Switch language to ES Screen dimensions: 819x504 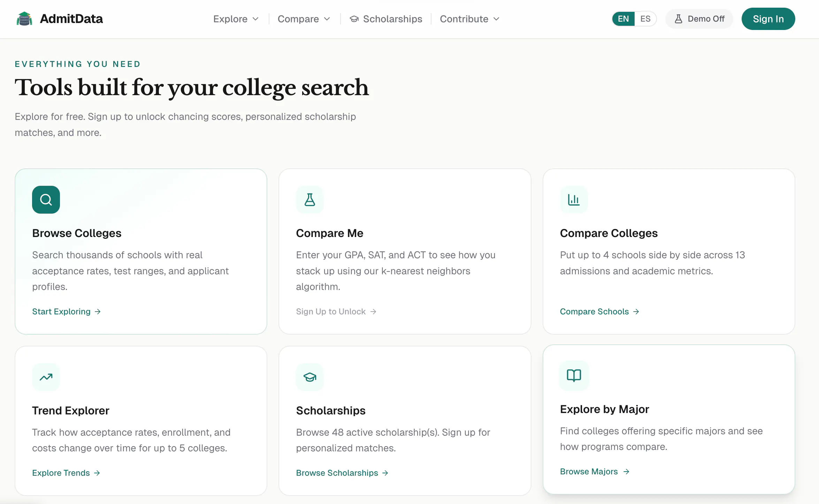click(645, 19)
